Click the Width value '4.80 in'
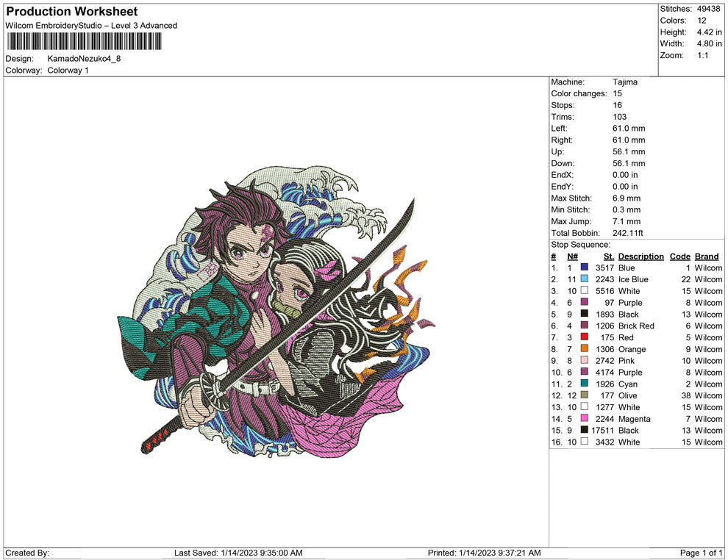The image size is (728, 560). coord(709,43)
